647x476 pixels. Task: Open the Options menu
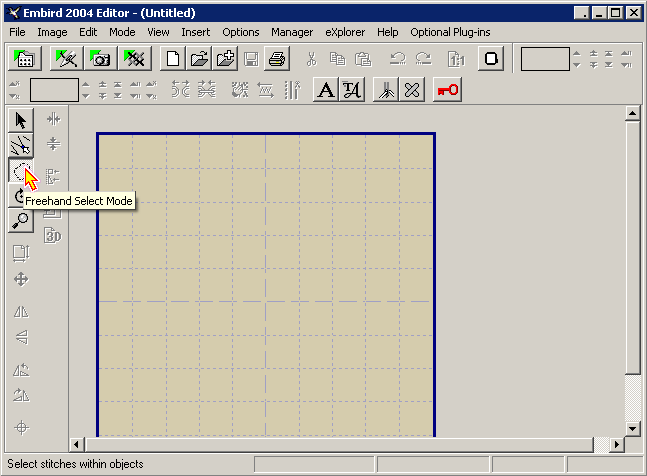point(241,32)
